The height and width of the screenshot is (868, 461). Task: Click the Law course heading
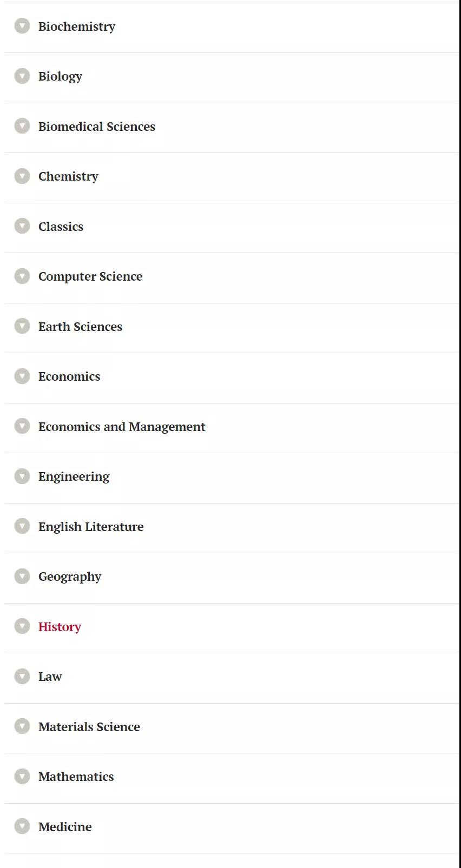point(50,677)
